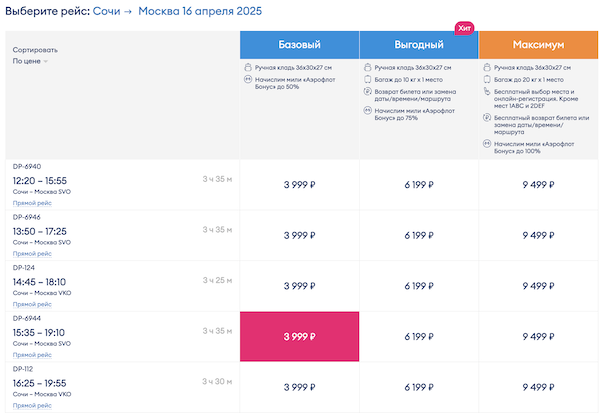Click miles bonus icon in Базовый column
Viewport: 600px width, 413px height.
tap(247, 80)
